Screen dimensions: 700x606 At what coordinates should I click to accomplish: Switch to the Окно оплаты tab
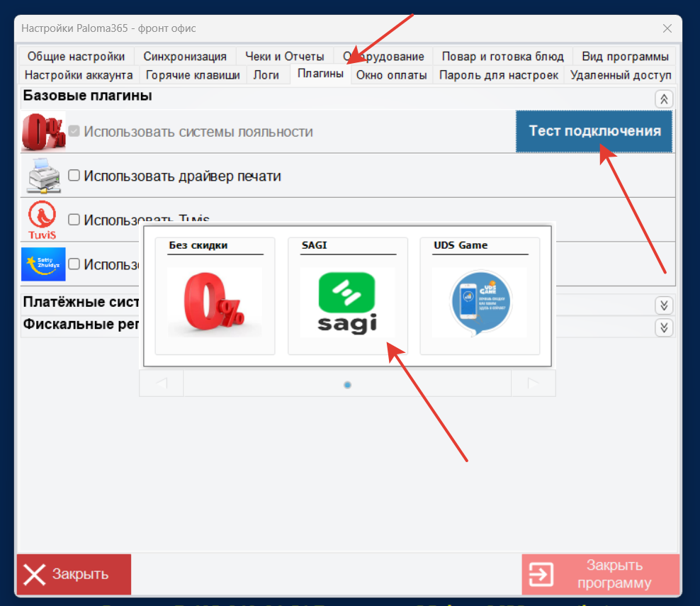point(391,75)
